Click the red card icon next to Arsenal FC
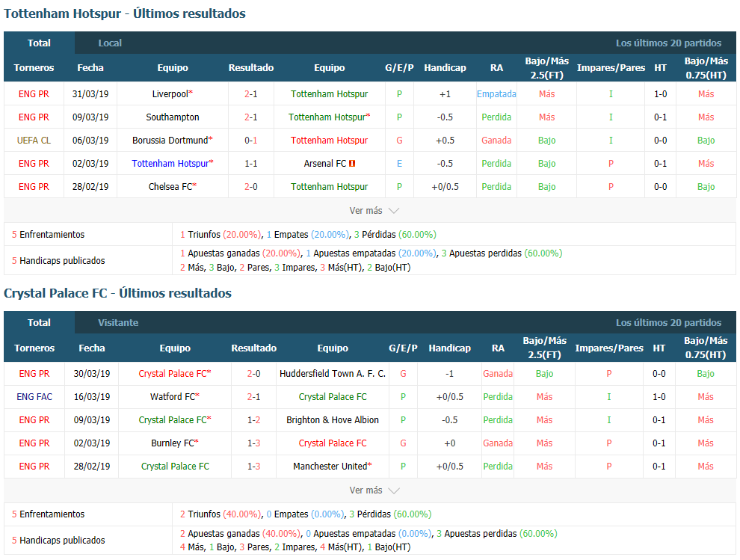The image size is (740, 560). pyautogui.click(x=352, y=164)
